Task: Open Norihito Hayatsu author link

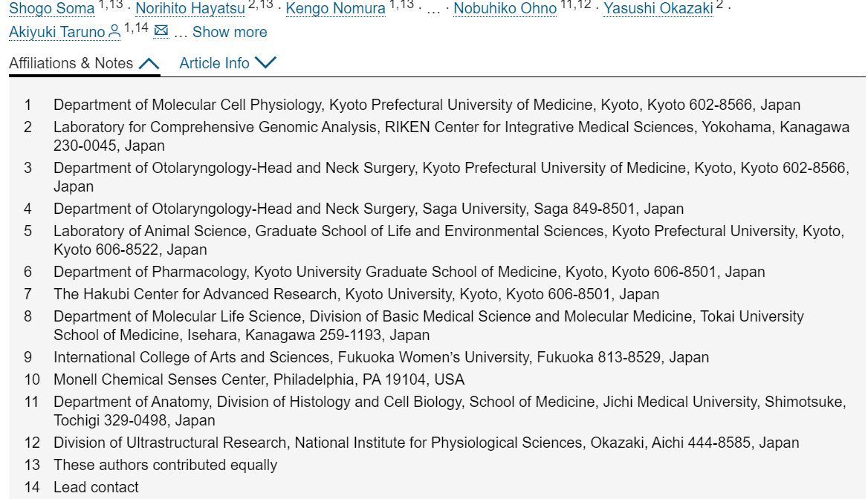Action: pyautogui.click(x=190, y=8)
